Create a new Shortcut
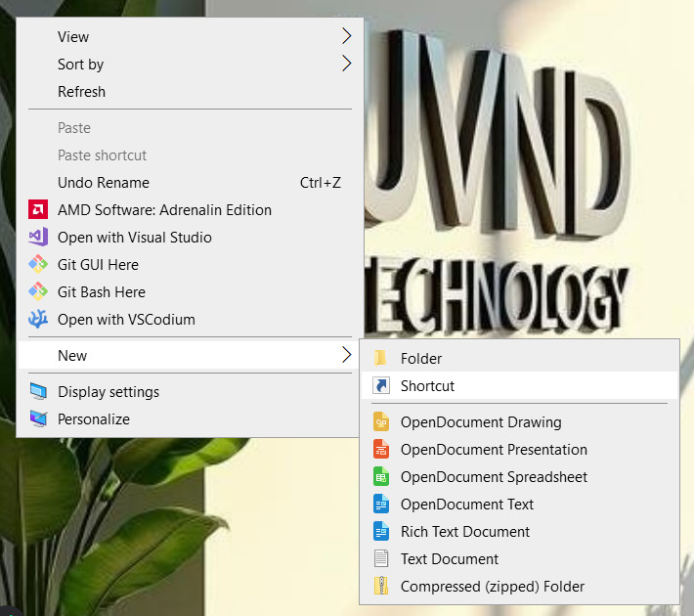Viewport: 694px width, 616px height. 519,385
